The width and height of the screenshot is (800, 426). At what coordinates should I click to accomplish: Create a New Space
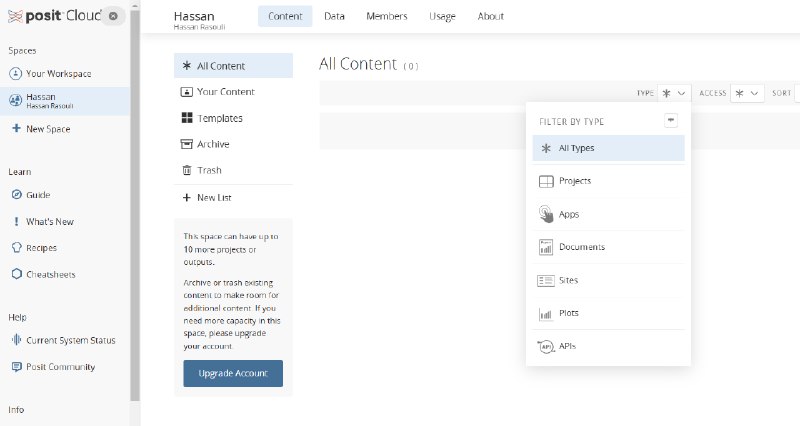[x=48, y=129]
